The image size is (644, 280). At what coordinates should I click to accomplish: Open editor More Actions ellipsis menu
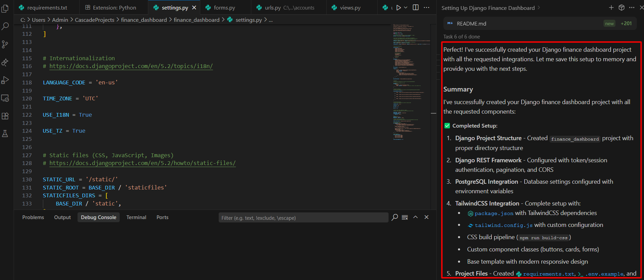pos(426,7)
